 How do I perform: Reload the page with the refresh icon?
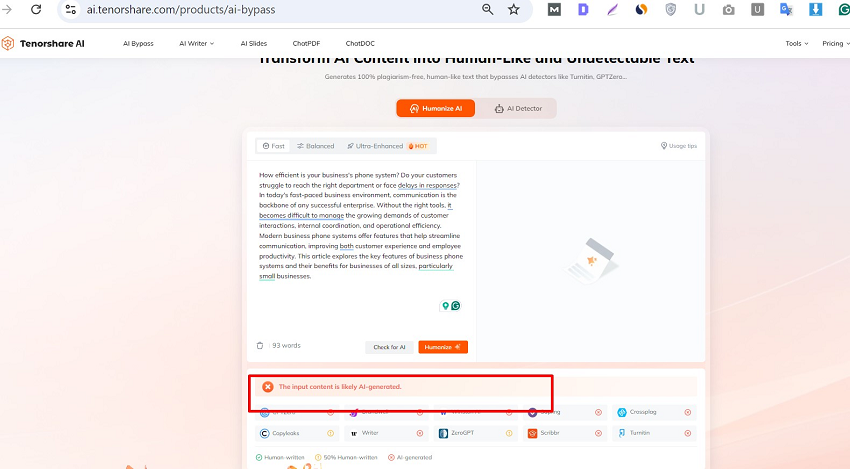[36, 9]
